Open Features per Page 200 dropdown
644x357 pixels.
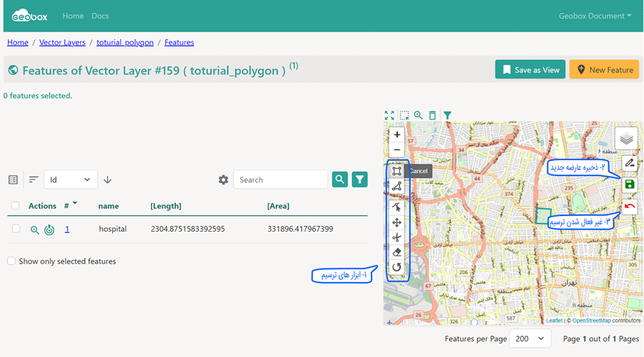[530, 338]
